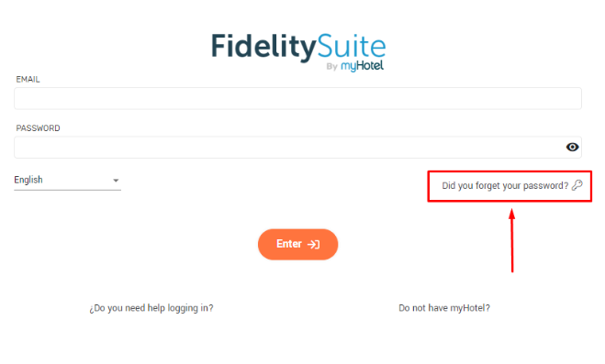Click the blue "Suite" part of logo
Viewport: 605px width, 364px height.
352,46
